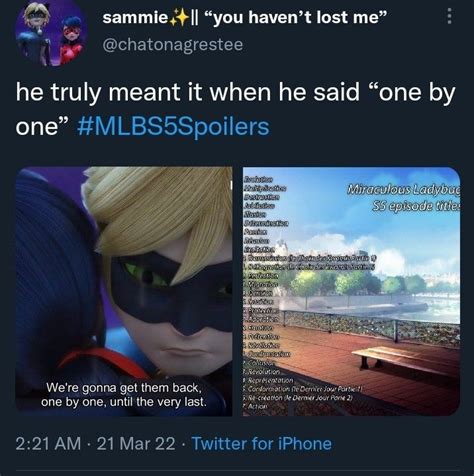Open the three-dot more options menu
The image size is (474, 476).
click(449, 16)
